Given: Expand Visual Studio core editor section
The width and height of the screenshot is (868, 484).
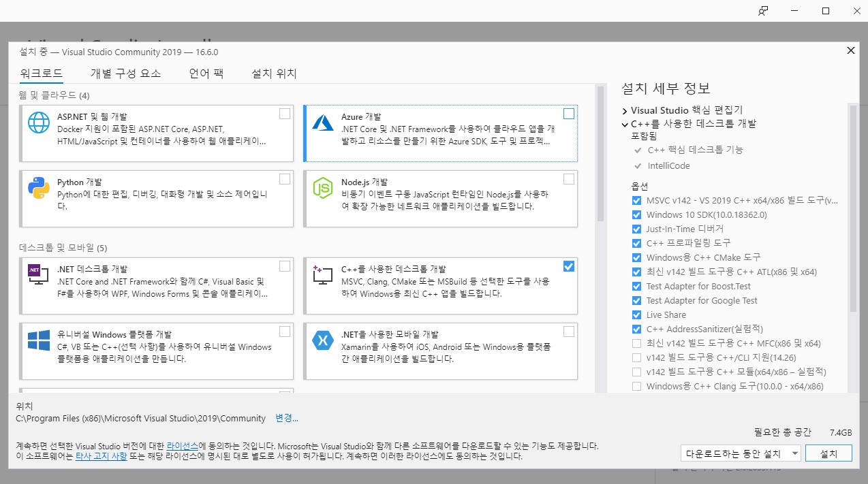Looking at the screenshot, I should click(624, 110).
